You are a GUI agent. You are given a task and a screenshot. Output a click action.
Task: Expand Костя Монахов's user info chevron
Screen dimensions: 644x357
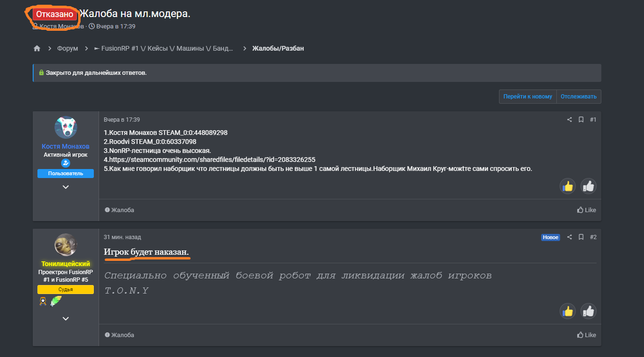(x=66, y=187)
